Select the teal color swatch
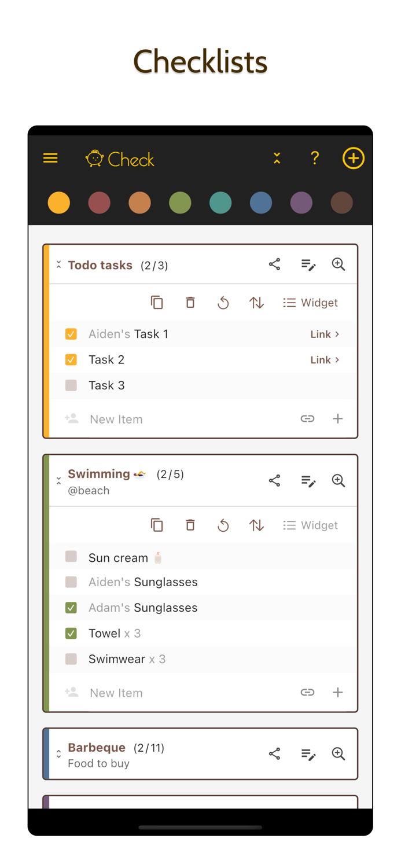The width and height of the screenshot is (401, 868). (220, 203)
